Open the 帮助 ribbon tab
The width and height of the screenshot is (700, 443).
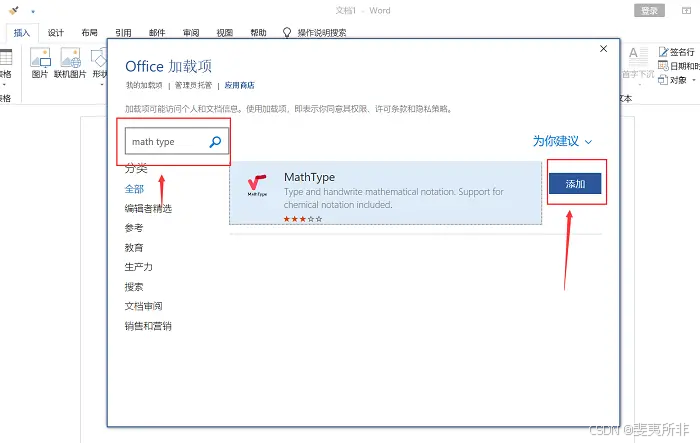(x=258, y=33)
